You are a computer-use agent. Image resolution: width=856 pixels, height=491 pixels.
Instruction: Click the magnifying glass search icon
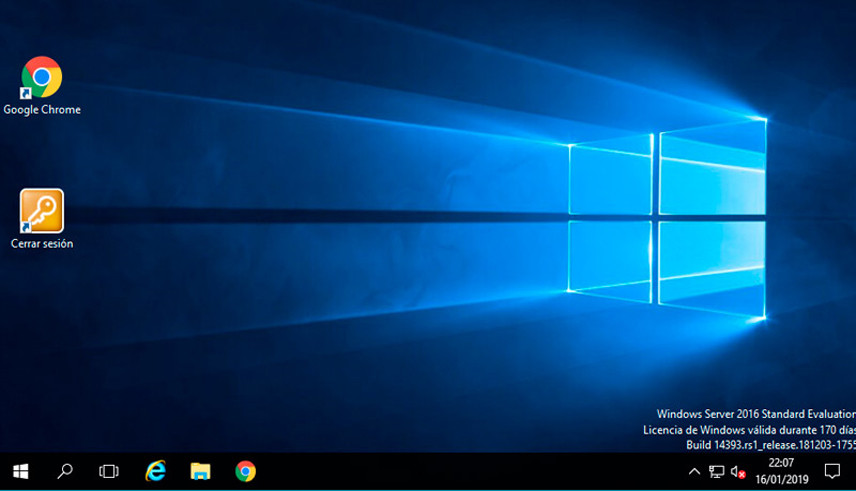click(x=65, y=471)
